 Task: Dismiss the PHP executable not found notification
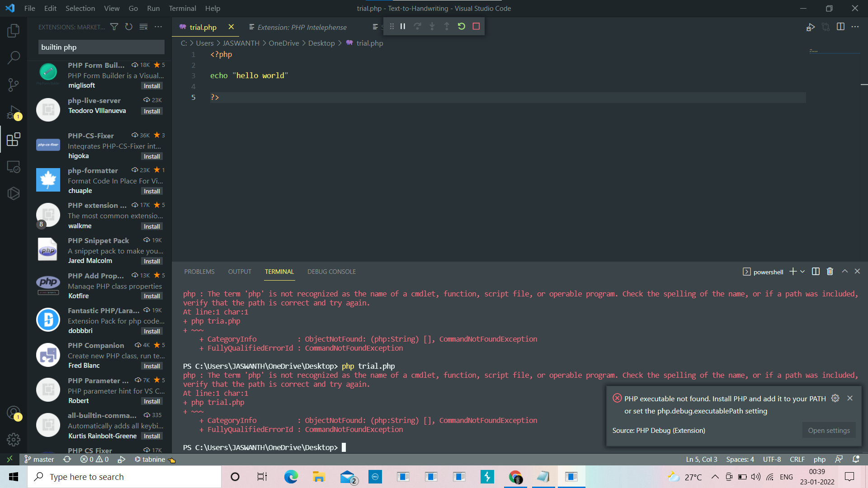[x=850, y=398]
